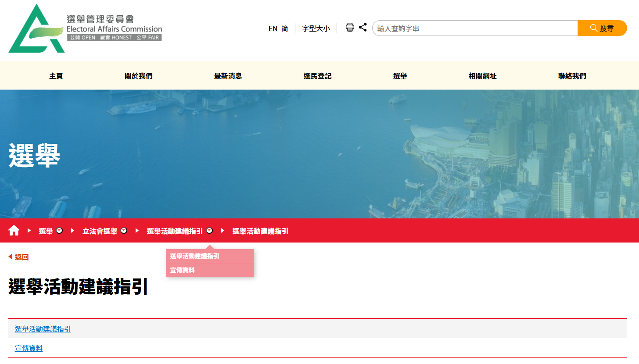The image size is (639, 364).
Task: Expand the 立法會選舉 breadcrumb dropdown arrow
Action: pos(124,231)
